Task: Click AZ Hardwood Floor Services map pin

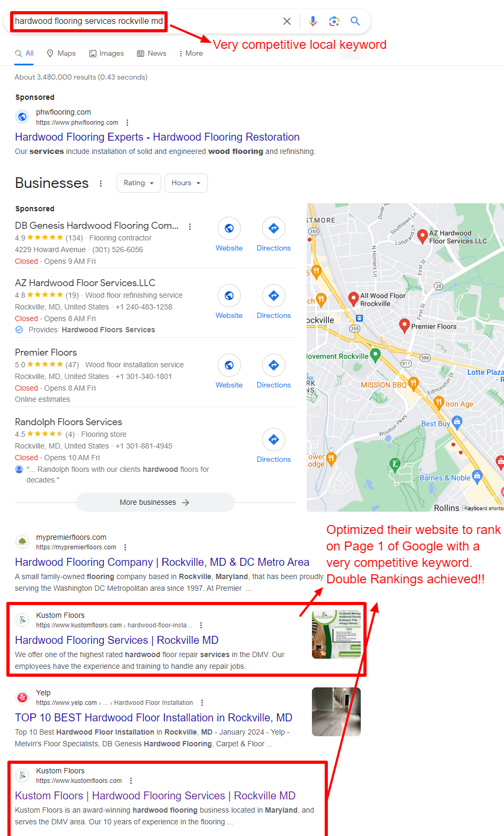Action: [x=422, y=236]
